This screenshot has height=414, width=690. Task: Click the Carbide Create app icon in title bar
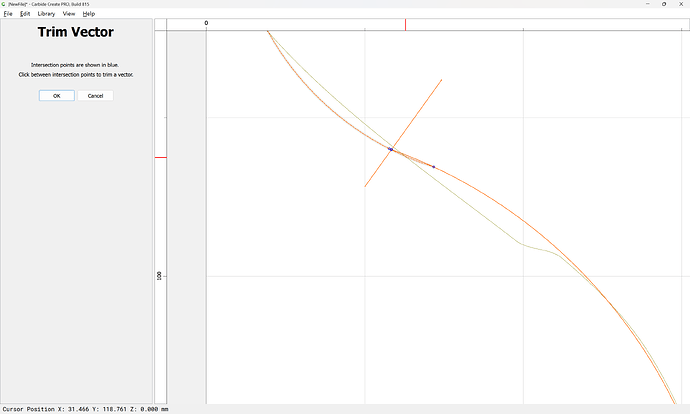(4, 4)
